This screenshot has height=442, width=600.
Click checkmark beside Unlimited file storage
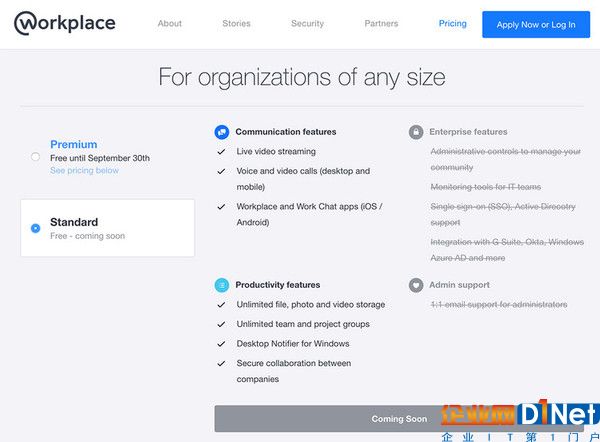[221, 305]
